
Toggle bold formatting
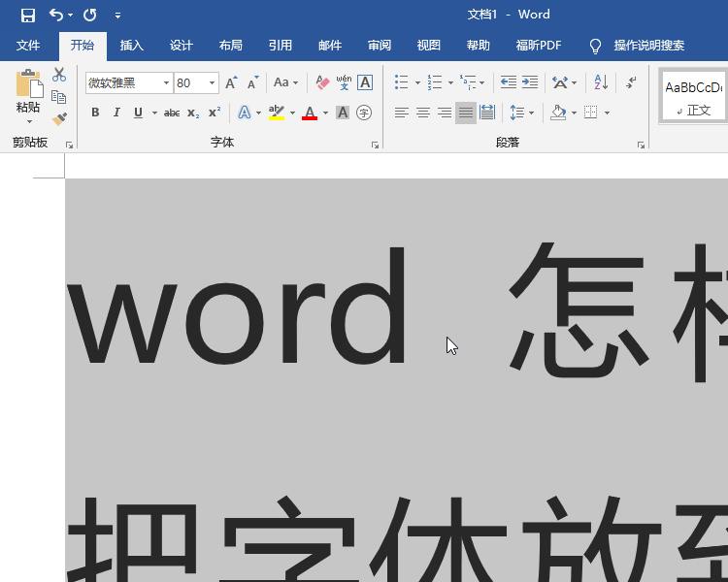(x=95, y=113)
